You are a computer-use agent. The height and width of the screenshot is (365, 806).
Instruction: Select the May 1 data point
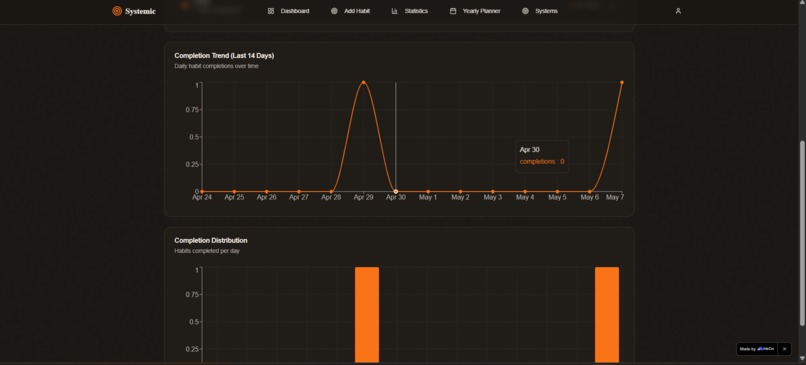pos(428,191)
